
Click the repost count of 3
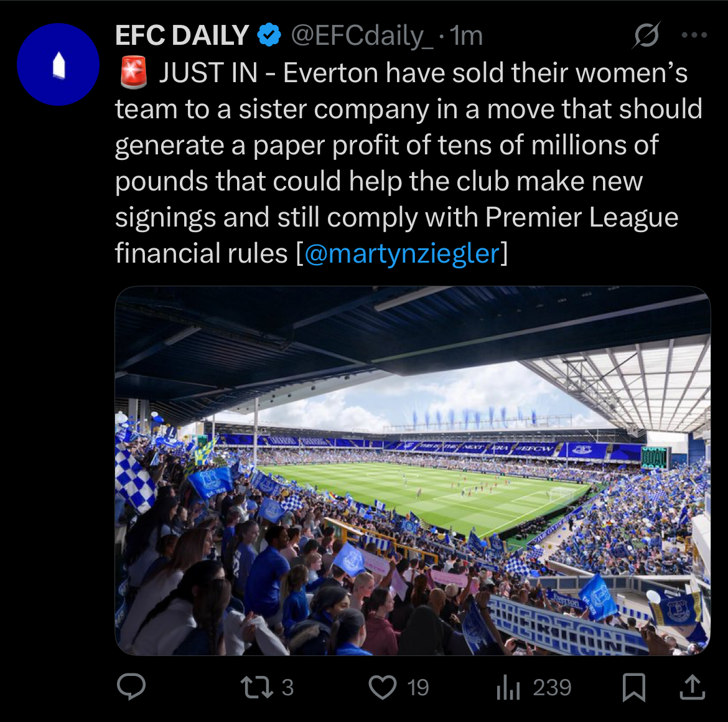tap(287, 688)
